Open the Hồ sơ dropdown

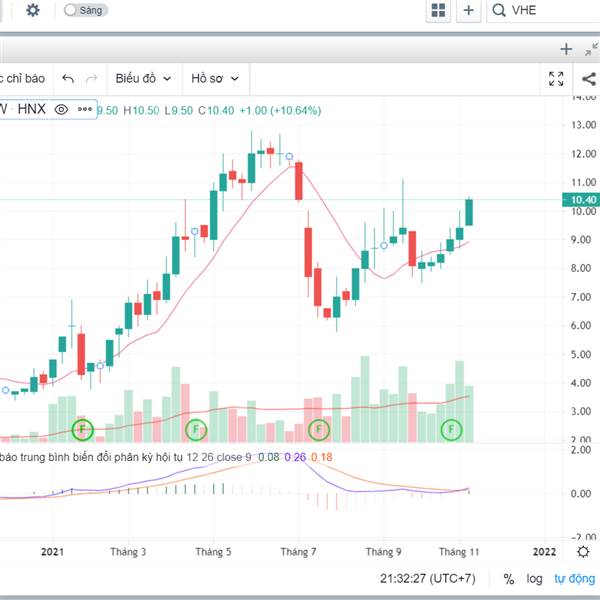(x=215, y=78)
